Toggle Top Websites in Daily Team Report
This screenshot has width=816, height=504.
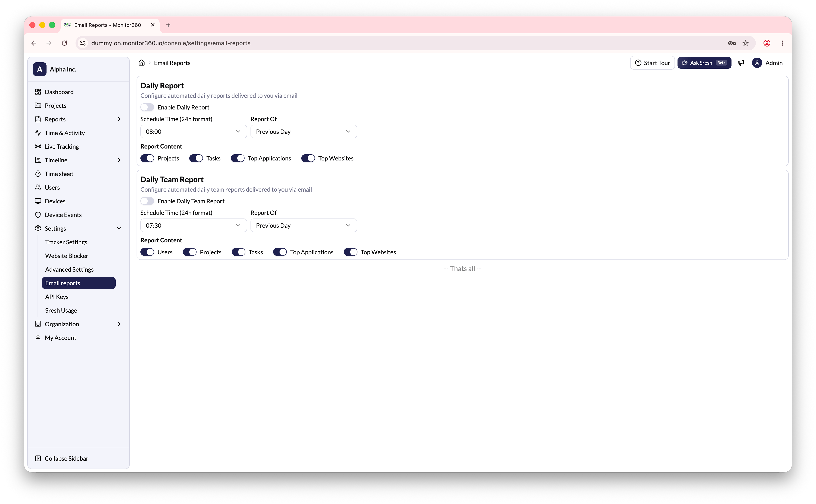tap(350, 252)
